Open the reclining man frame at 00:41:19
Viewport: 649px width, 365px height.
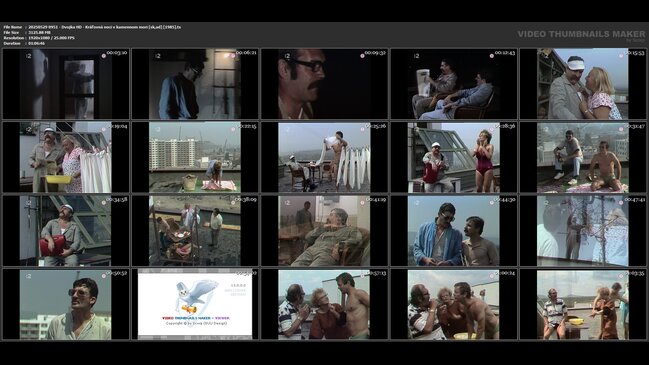click(324, 231)
